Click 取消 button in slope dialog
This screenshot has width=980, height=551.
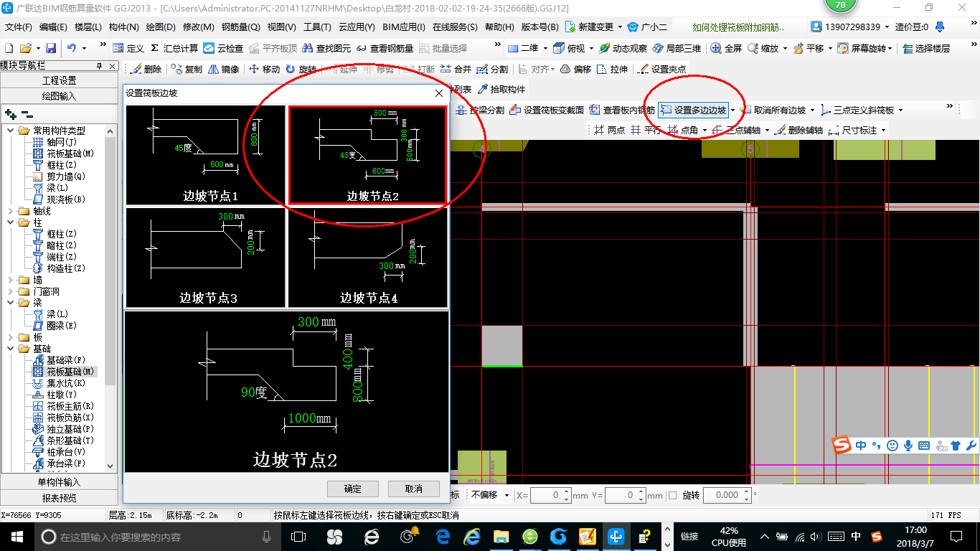click(414, 489)
